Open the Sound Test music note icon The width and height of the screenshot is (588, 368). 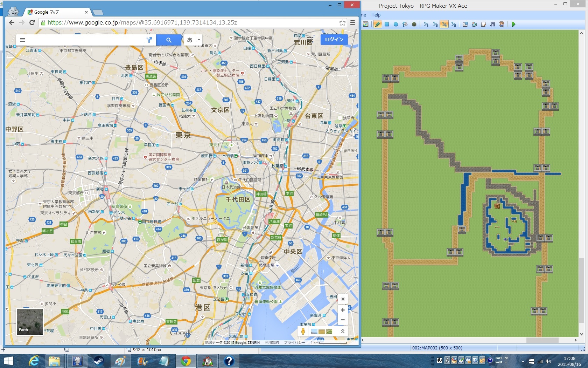click(x=492, y=24)
